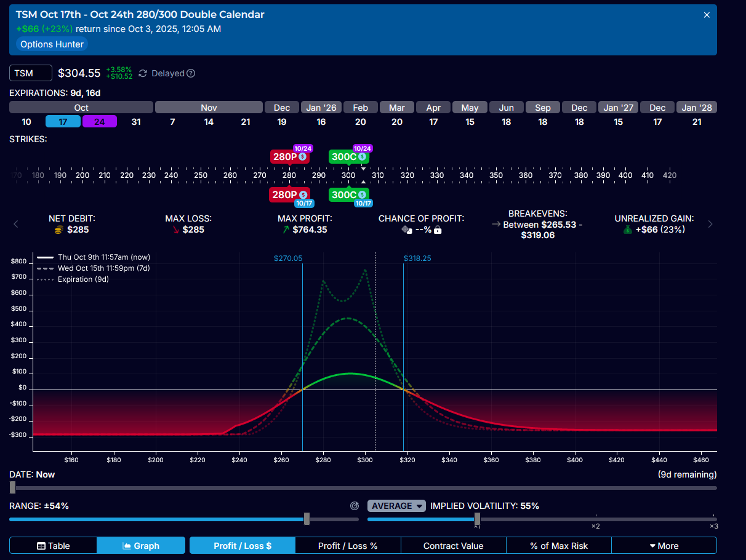Expand the Nov expiration month group
Screen dimensions: 746x560
point(209,108)
